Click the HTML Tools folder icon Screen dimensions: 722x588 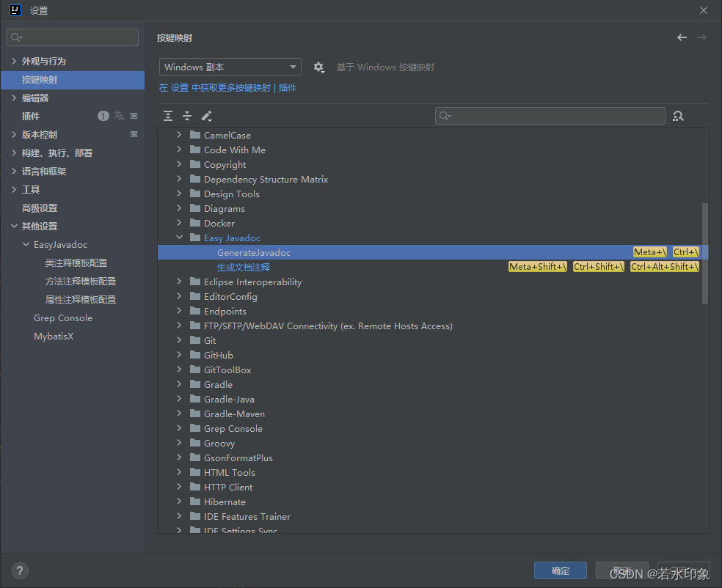click(195, 472)
